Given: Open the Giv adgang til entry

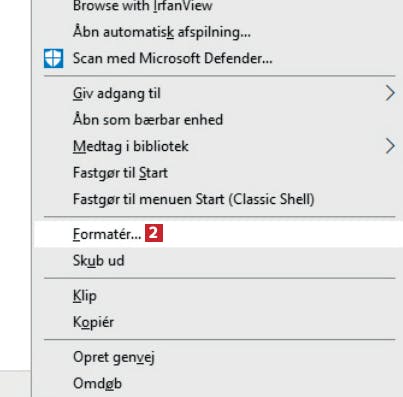Looking at the screenshot, I should pos(217,93).
